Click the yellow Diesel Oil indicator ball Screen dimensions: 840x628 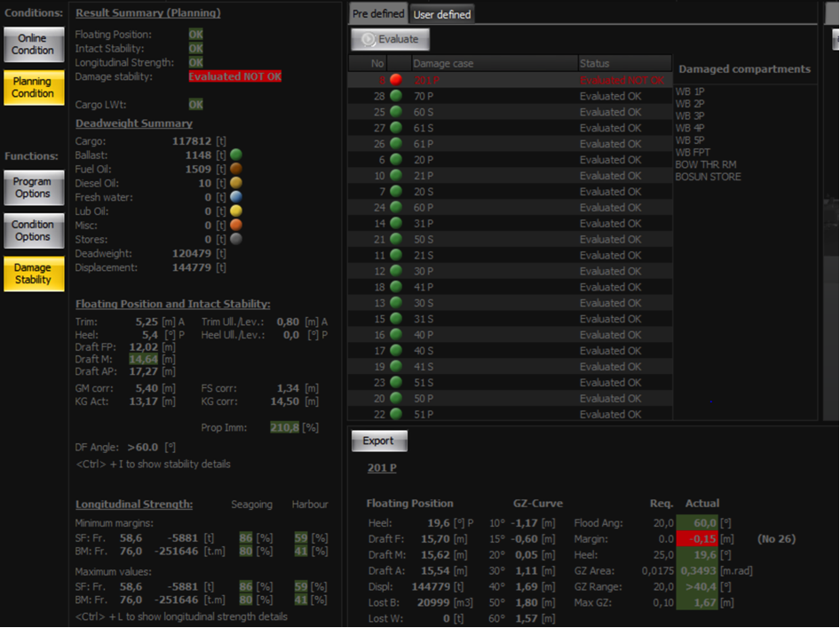pos(236,184)
